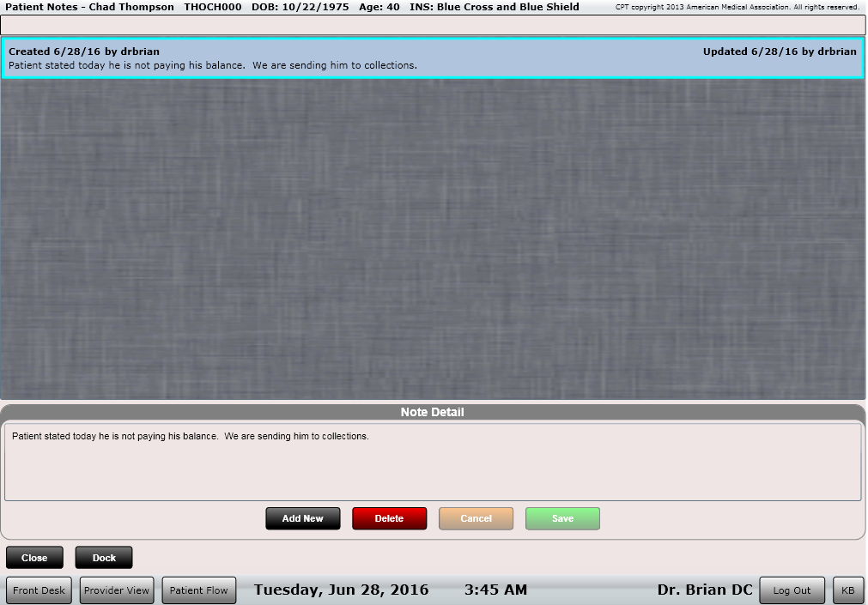Image resolution: width=868 pixels, height=605 pixels.
Task: Open the KB knowledge base
Action: point(847,590)
